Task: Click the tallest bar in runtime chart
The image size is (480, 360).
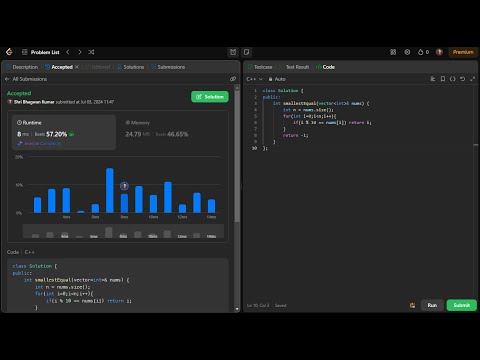Action: (110, 190)
